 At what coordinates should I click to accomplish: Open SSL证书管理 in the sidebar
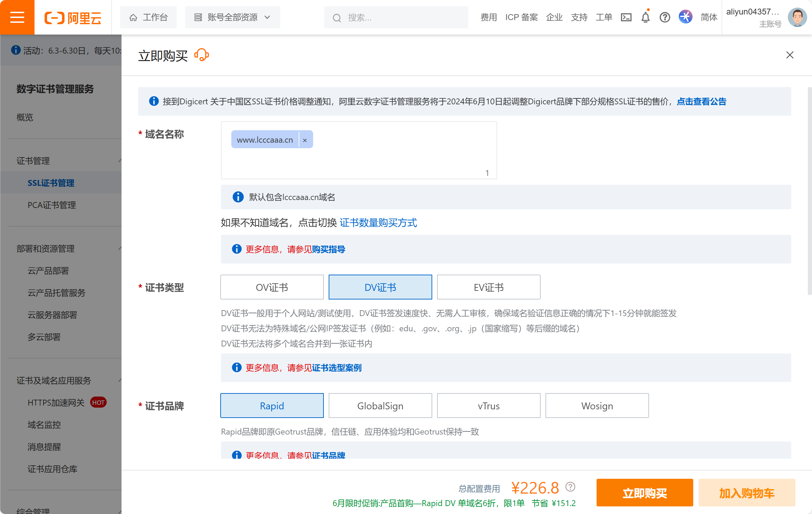51,183
